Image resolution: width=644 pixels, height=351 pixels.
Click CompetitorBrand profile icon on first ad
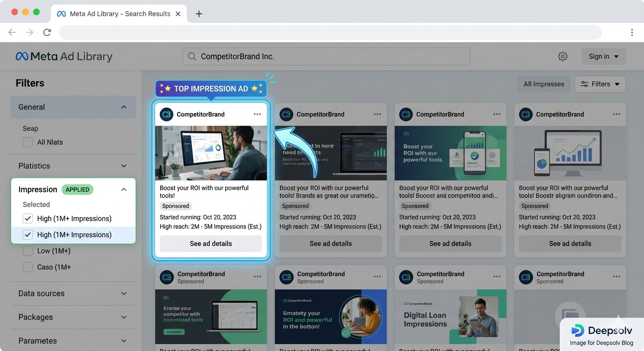pos(166,114)
